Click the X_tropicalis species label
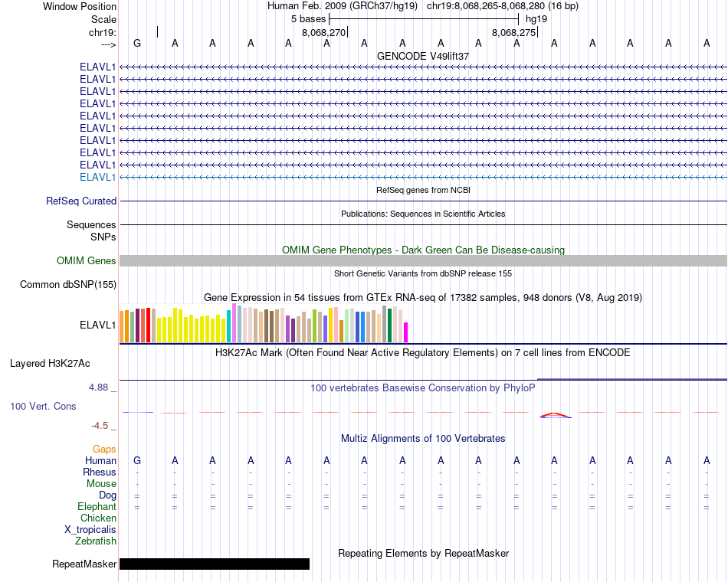The image size is (728, 582). [90, 530]
